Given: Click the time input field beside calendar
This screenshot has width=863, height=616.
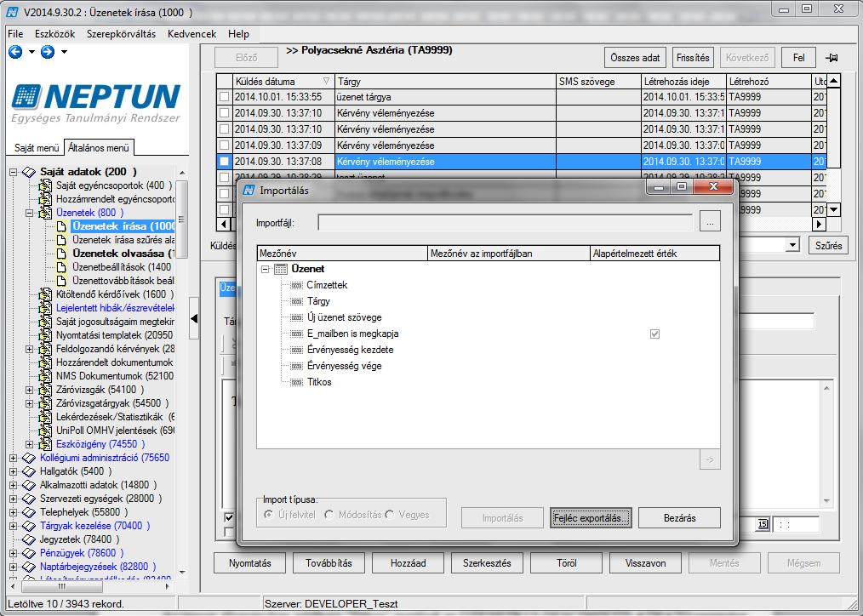Looking at the screenshot, I should [x=795, y=525].
